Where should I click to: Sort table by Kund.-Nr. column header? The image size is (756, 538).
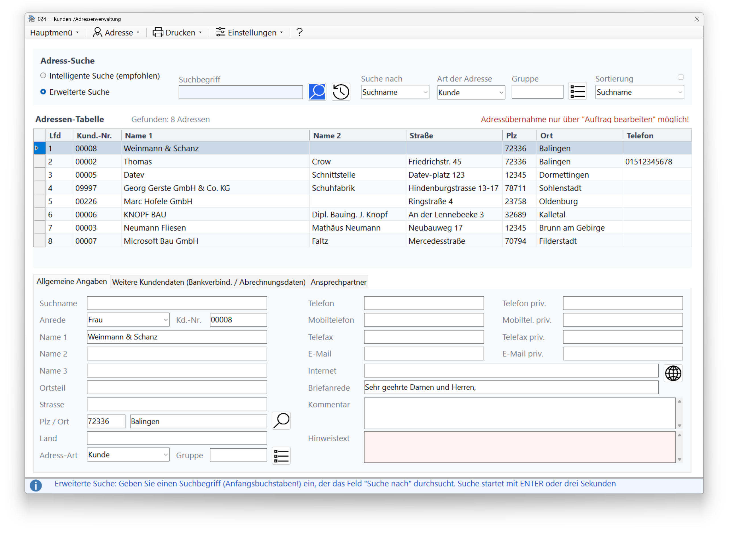tap(97, 135)
